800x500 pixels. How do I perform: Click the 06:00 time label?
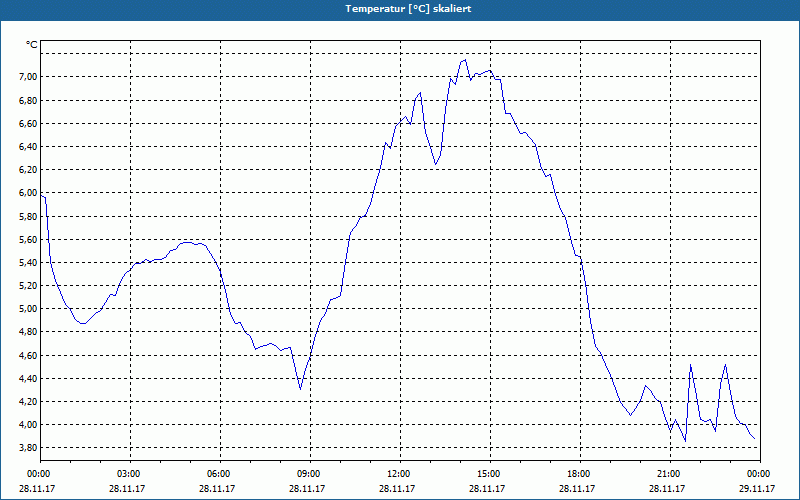[x=220, y=474]
